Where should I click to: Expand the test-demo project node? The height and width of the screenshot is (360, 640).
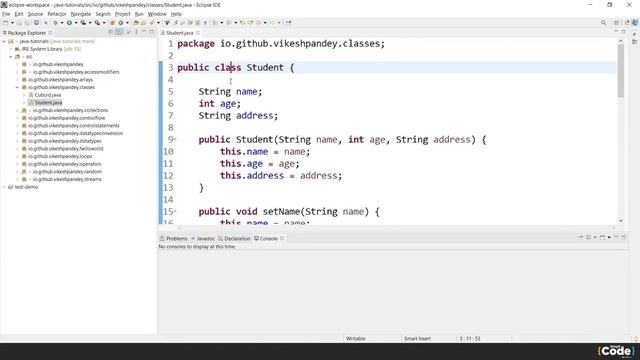click(4, 187)
